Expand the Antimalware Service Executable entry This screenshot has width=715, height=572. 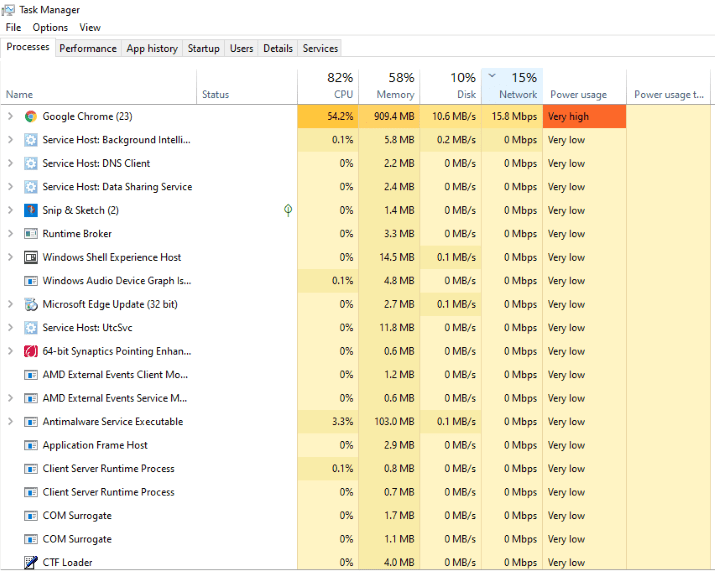coord(10,421)
